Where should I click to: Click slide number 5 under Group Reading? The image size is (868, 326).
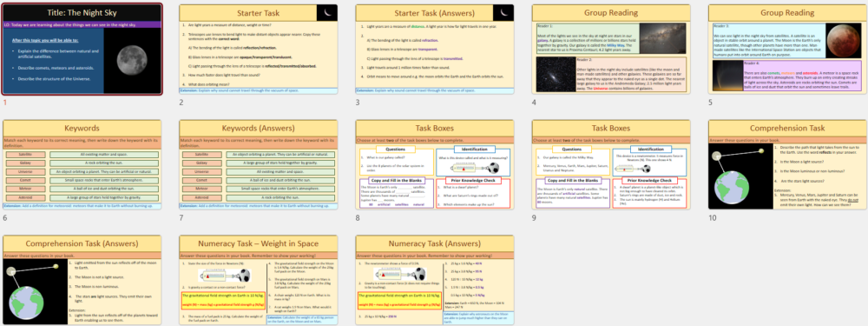click(711, 103)
